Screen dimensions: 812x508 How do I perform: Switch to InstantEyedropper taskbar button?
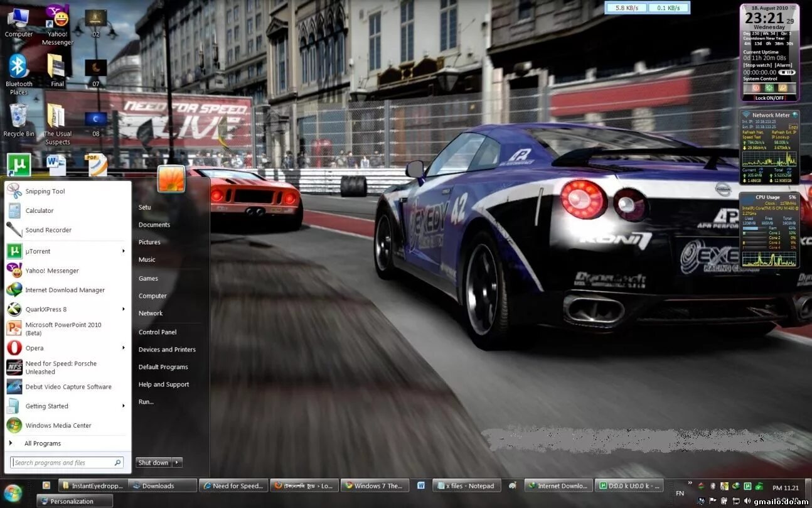93,485
